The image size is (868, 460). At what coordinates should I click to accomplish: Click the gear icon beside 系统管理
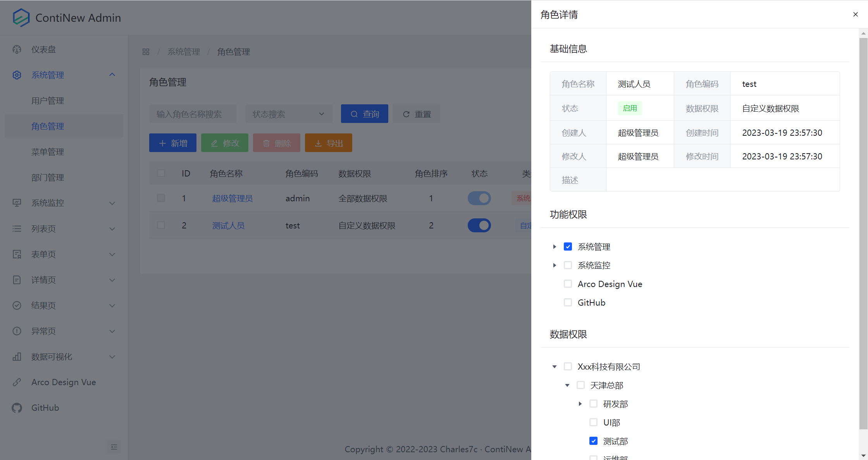click(x=17, y=75)
